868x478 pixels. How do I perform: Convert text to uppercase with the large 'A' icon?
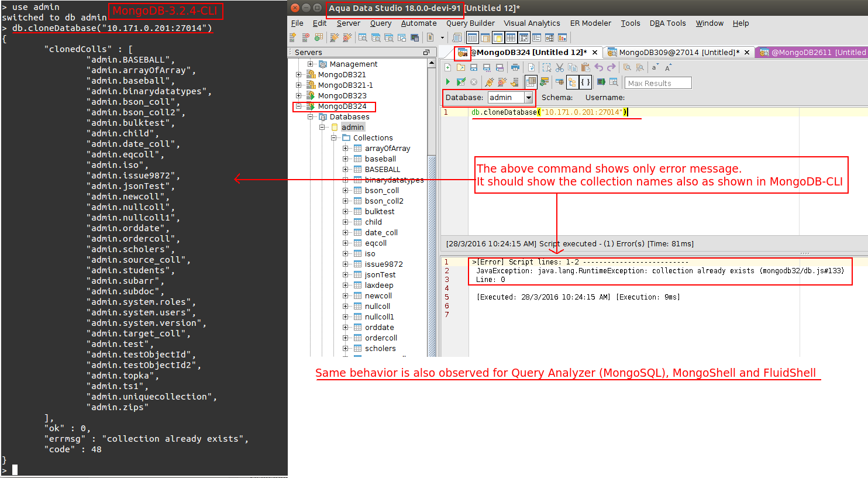point(669,67)
